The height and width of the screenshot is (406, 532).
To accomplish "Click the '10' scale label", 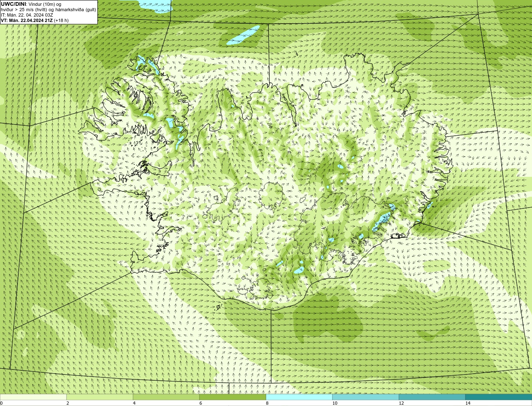I will [x=335, y=403].
